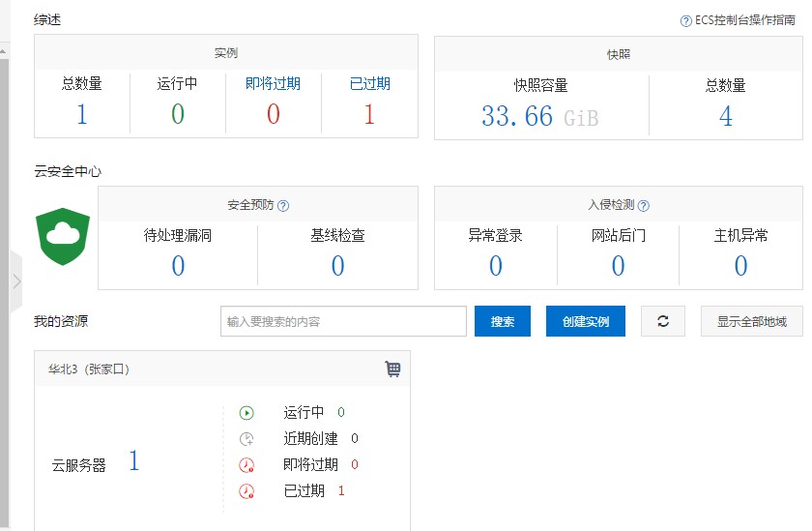Click the shopping cart icon in 华北3 panel
This screenshot has width=812, height=531.
pos(392,369)
